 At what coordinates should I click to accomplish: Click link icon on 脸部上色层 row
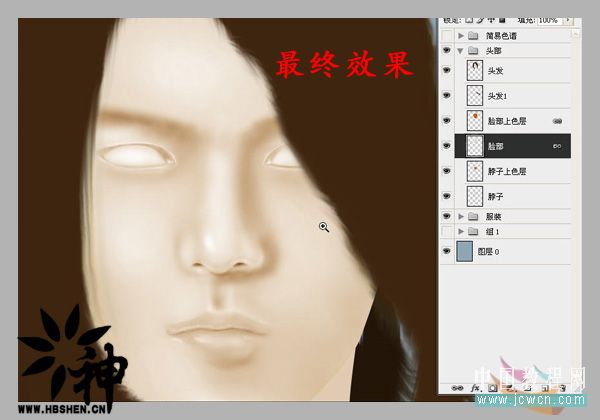point(558,121)
